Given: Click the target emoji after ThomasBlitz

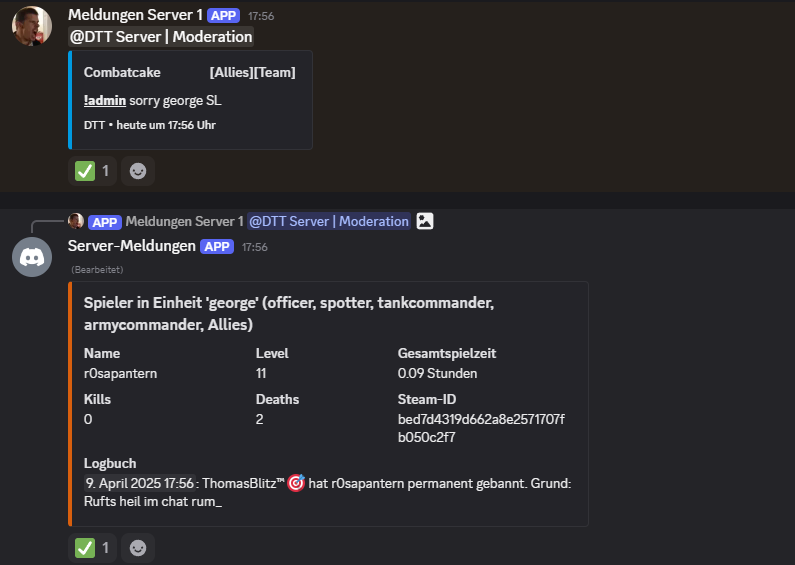Looking at the screenshot, I should pyautogui.click(x=296, y=484).
